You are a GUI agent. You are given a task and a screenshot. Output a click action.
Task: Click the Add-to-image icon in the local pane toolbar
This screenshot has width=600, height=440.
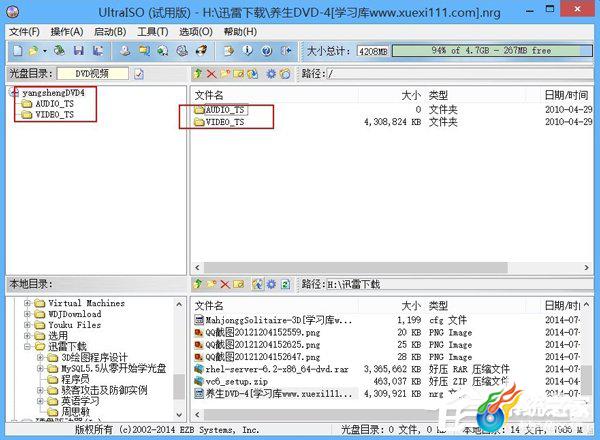[258, 284]
